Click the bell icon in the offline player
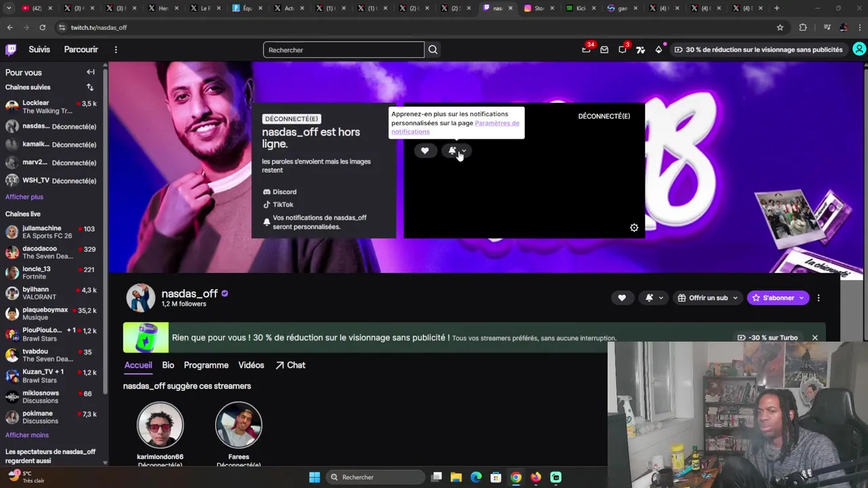This screenshot has width=868, height=488. click(452, 150)
